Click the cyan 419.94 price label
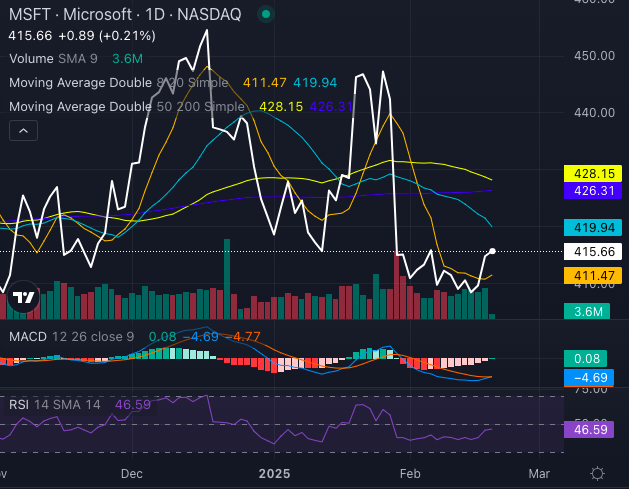Viewport: 629px width, 489px height. (x=592, y=227)
